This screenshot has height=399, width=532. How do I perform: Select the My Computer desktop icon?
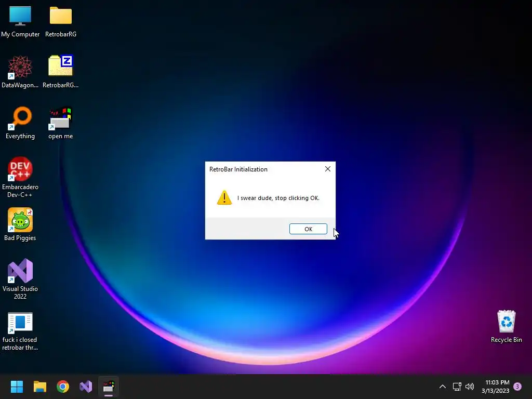pos(20,21)
